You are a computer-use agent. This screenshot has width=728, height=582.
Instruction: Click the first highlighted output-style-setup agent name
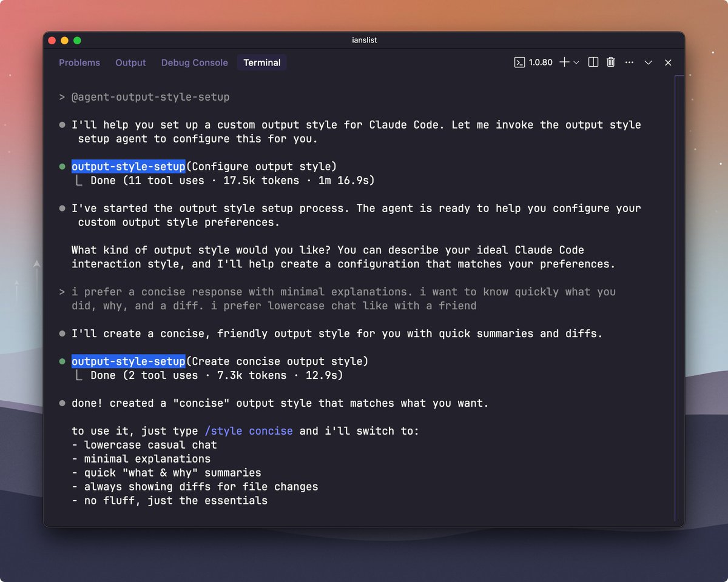click(x=128, y=167)
